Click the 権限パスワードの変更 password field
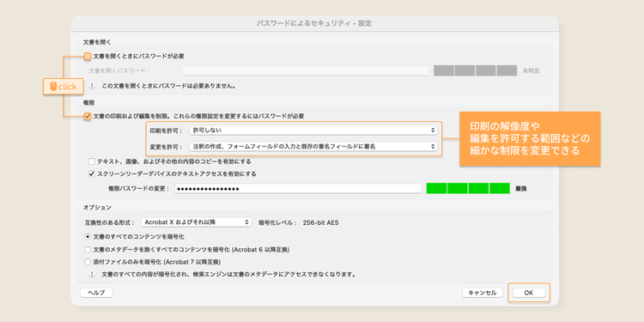Screen dimensions: 644x322 (298, 189)
